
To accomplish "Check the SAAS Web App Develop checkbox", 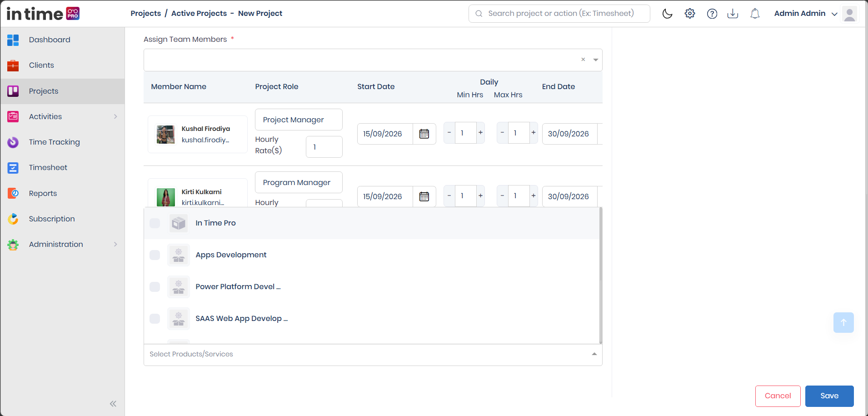I will click(x=155, y=318).
